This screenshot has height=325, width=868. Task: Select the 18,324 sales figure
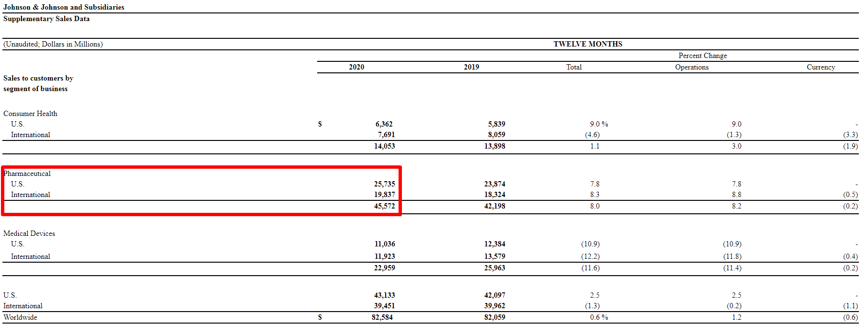[x=495, y=195]
